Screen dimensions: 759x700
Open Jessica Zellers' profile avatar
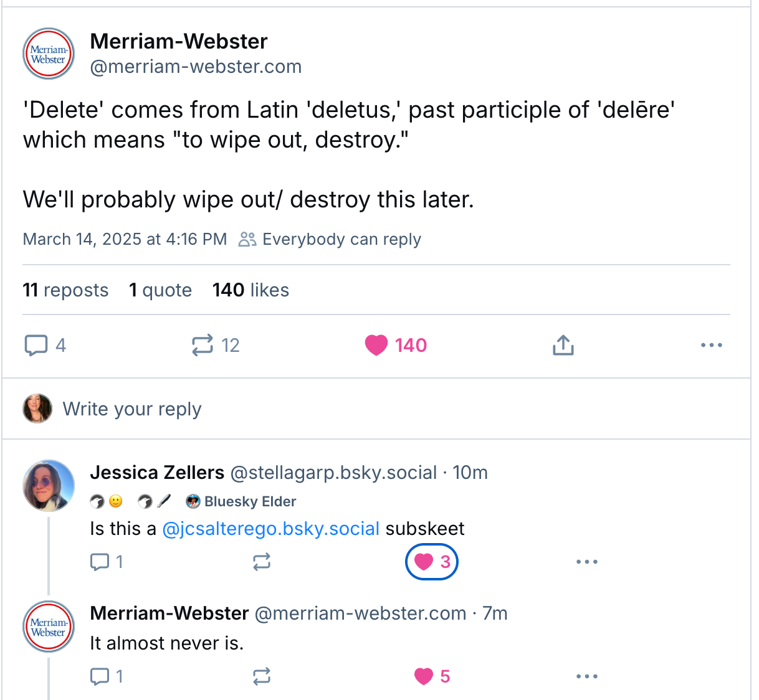tap(49, 486)
